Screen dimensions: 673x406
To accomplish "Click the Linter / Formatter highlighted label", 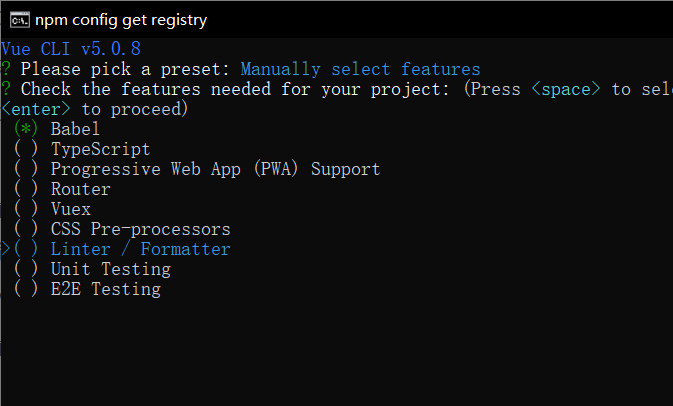I will pos(140,249).
